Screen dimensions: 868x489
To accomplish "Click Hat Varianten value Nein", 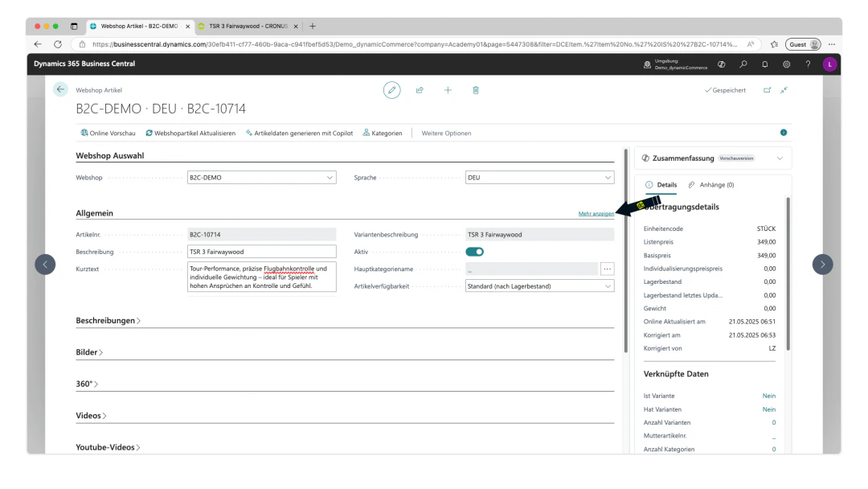I will click(x=769, y=409).
